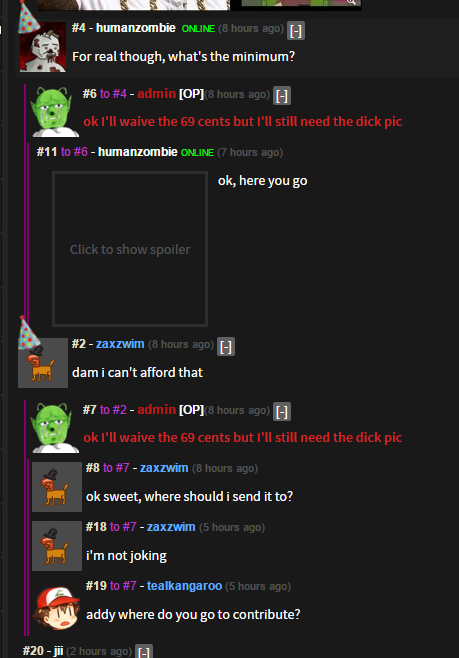Collapse admin's reply #7 using [-]
This screenshot has width=459, height=658.
click(282, 412)
